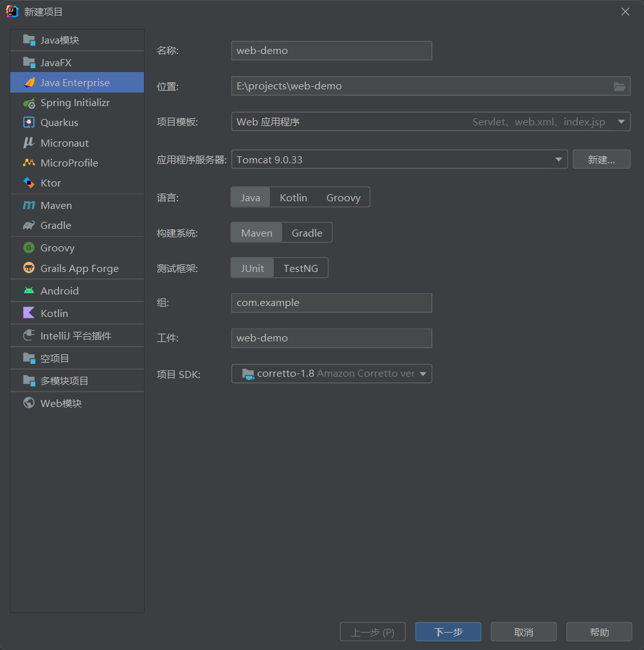Select the Android list entry
644x650 pixels.
pyautogui.click(x=77, y=291)
